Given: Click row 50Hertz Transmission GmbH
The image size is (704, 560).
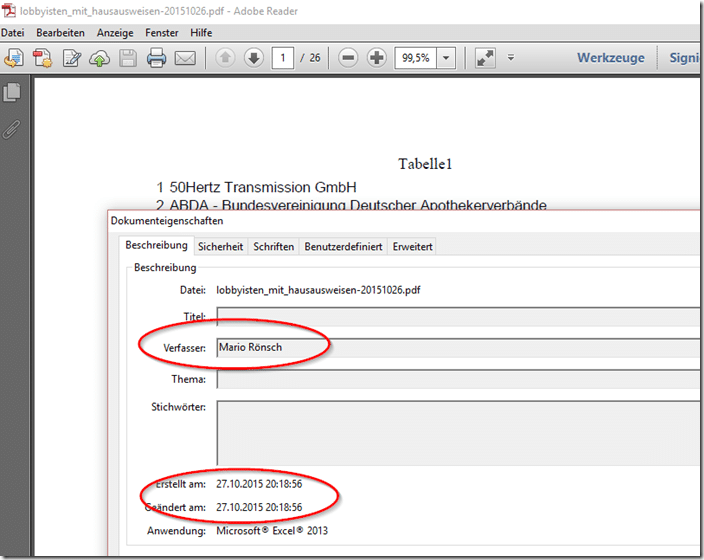Looking at the screenshot, I should click(x=263, y=187).
